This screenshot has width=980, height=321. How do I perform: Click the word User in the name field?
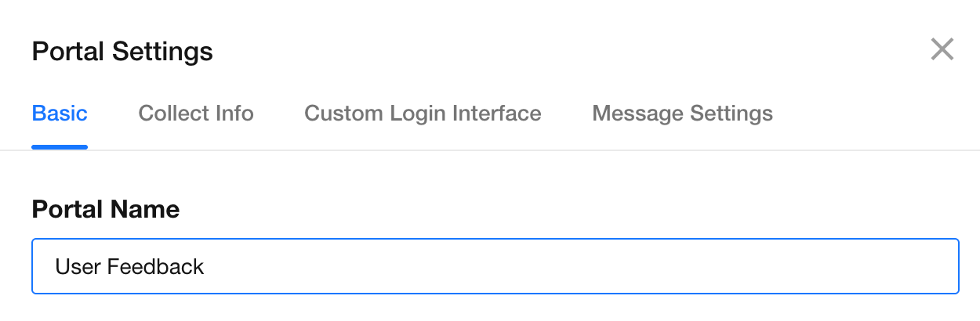point(78,267)
